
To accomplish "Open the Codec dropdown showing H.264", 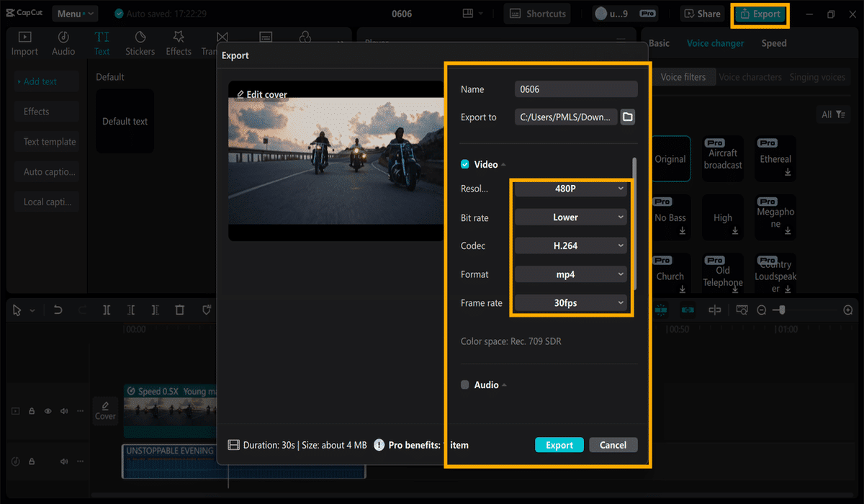I will 570,246.
